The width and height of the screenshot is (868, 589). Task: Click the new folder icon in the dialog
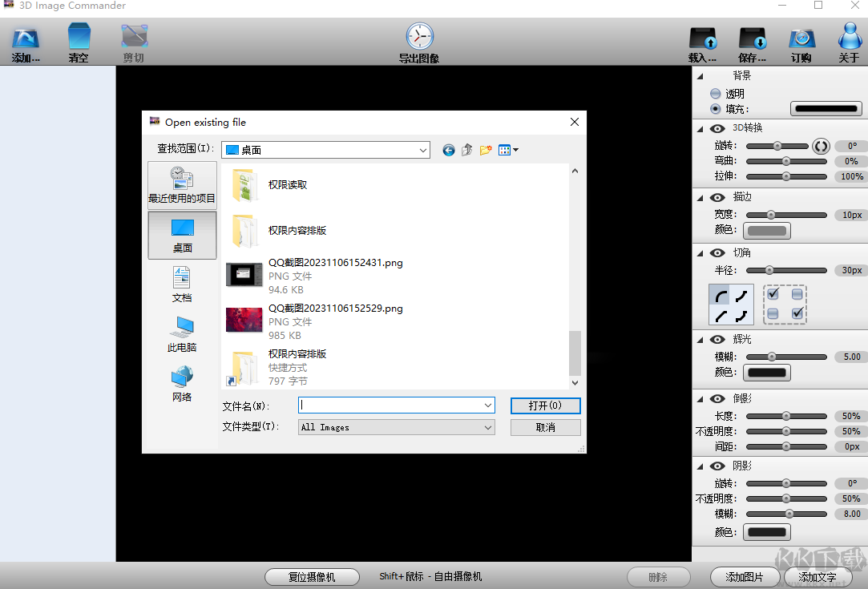click(485, 150)
